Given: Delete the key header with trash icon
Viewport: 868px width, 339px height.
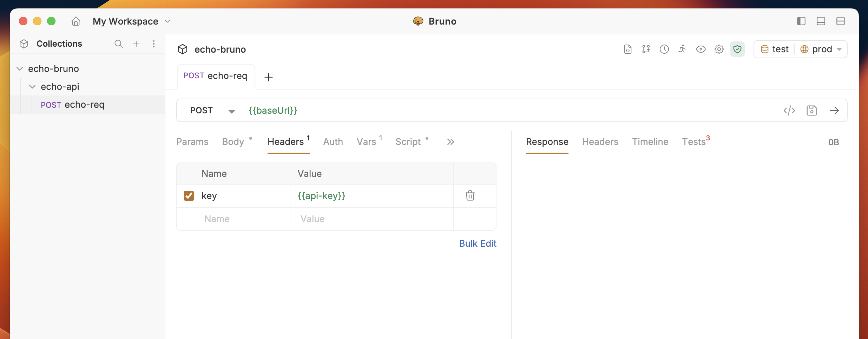Looking at the screenshot, I should [x=470, y=195].
